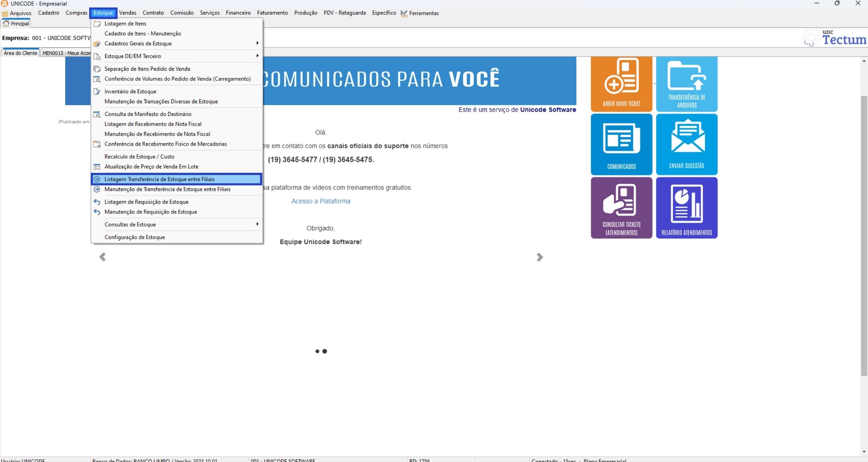The image size is (868, 462).
Task: Open the Financeiro menu
Action: coord(238,13)
